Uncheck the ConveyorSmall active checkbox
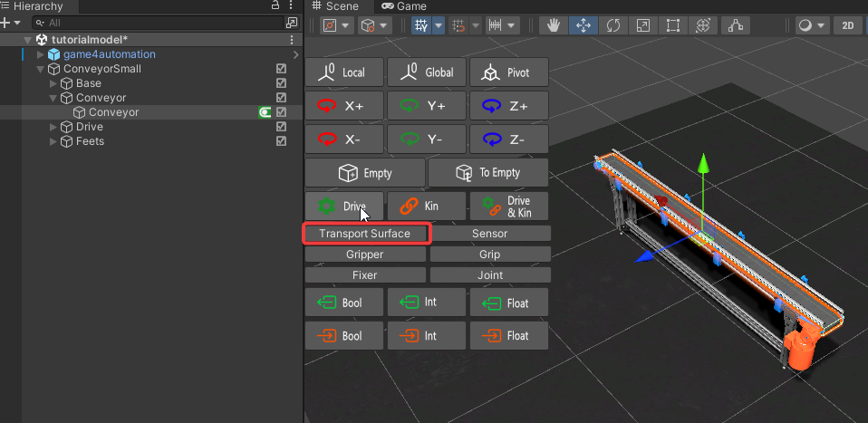Screen dimensions: 868x423 pos(281,69)
